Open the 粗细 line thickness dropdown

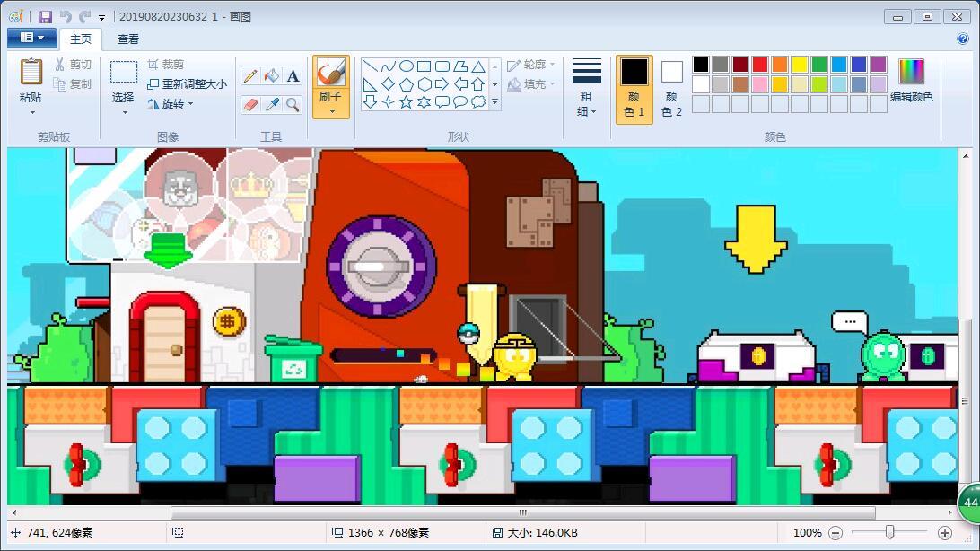tap(586, 88)
